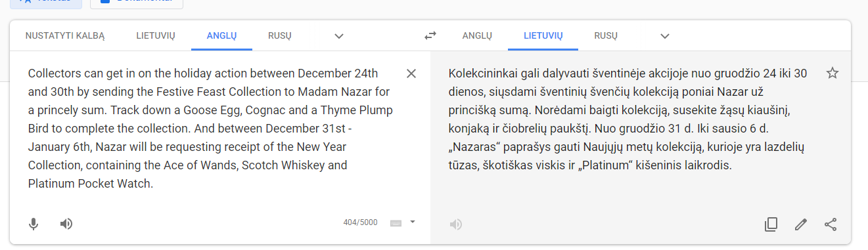Choose LIETUVIŲ as source language

point(156,35)
